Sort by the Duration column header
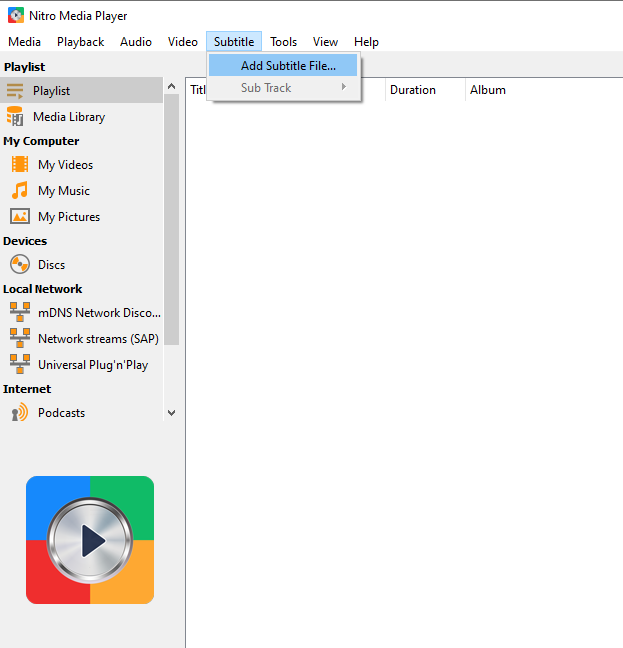 tap(425, 90)
